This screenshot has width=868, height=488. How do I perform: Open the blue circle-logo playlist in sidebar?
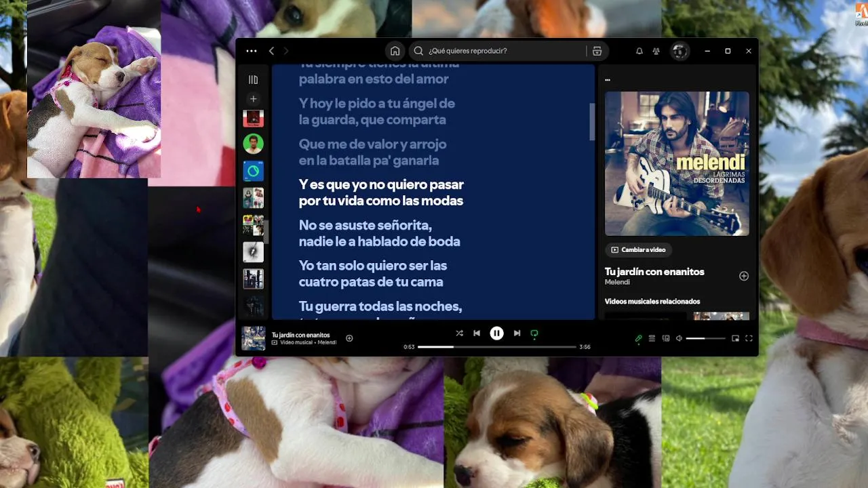tap(253, 171)
